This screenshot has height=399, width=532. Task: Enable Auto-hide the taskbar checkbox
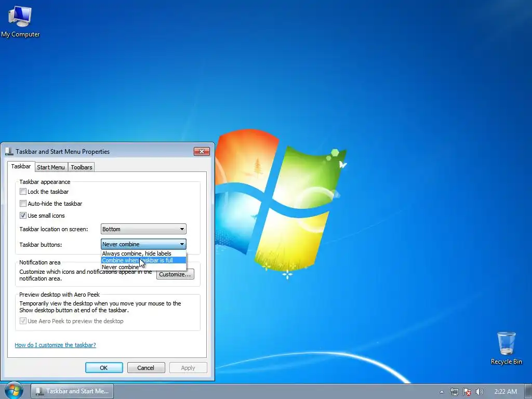pyautogui.click(x=23, y=204)
